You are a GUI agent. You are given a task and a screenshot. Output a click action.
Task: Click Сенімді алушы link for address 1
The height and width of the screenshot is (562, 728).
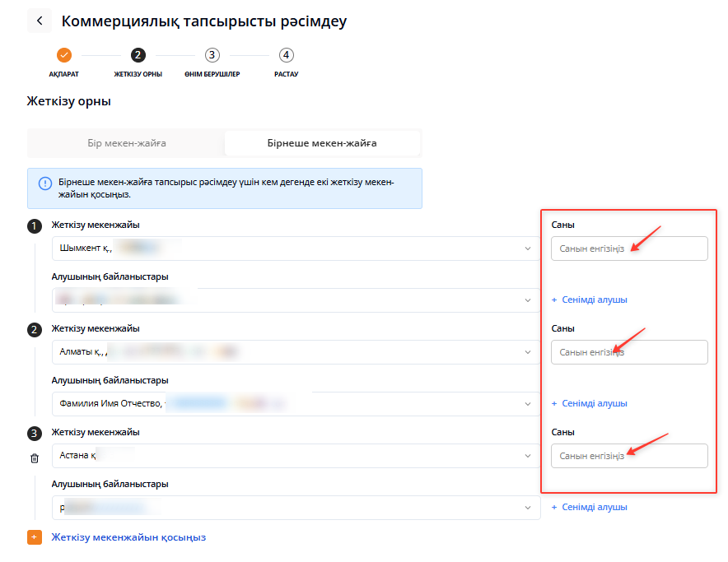pos(590,300)
